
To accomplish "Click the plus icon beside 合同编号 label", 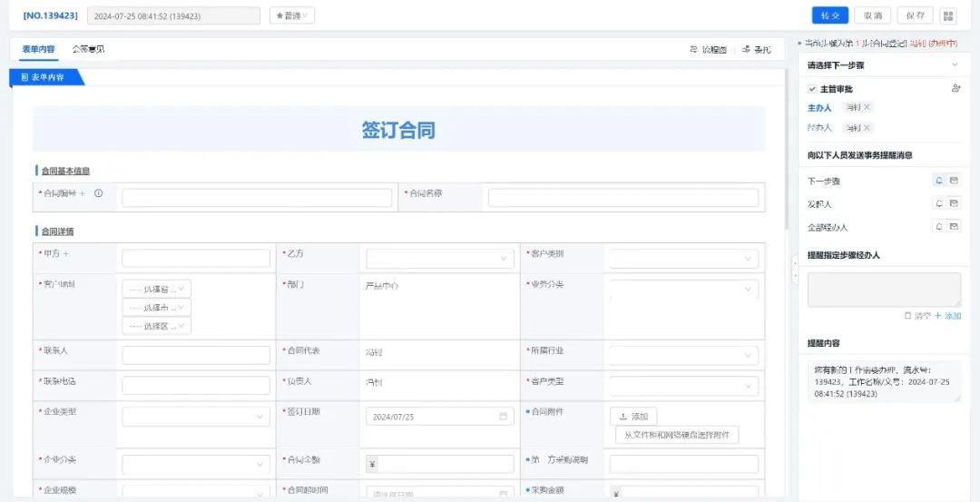I will (x=82, y=193).
